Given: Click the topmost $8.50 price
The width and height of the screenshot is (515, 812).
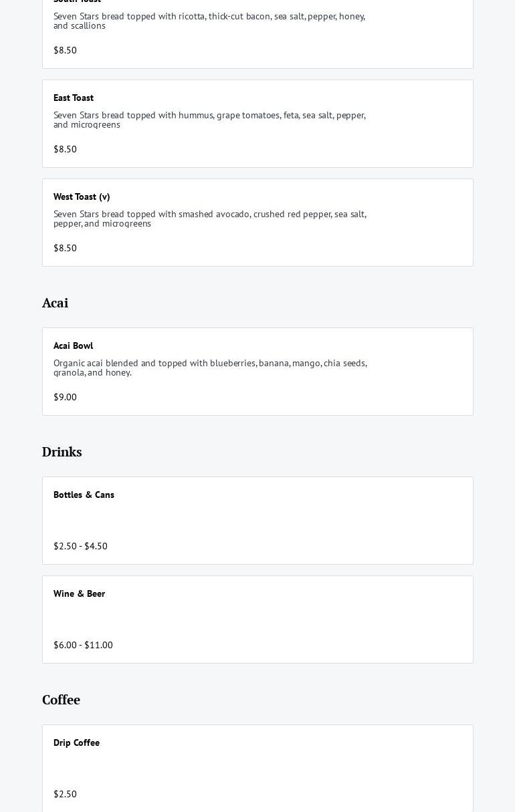Looking at the screenshot, I should click(x=65, y=50).
